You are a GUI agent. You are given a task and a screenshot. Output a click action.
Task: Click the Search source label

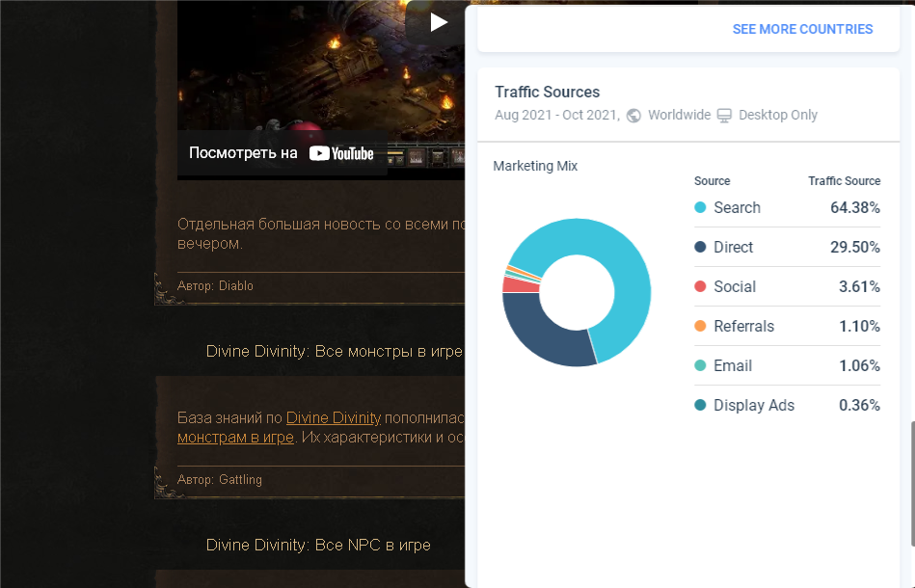click(737, 207)
